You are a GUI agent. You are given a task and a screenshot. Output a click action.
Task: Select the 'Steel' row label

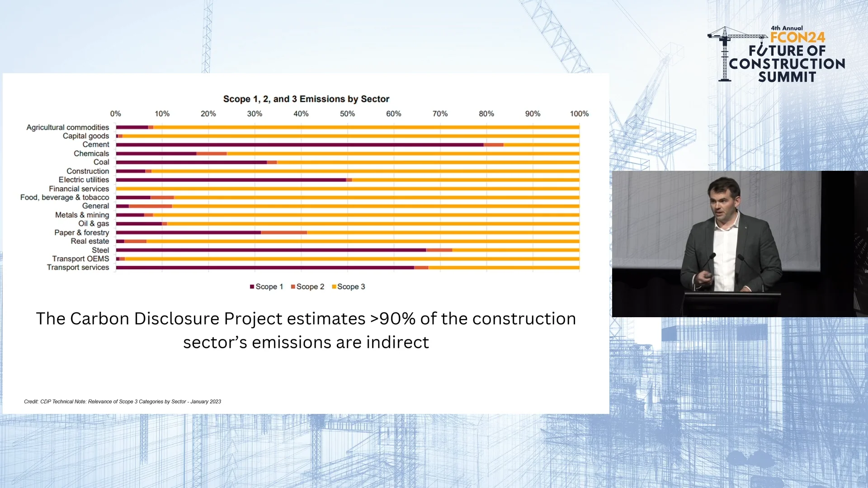(x=100, y=250)
